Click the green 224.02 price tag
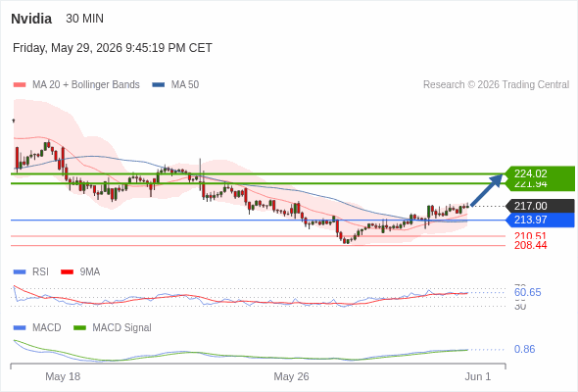Screen dimensions: 578x392 click(540, 173)
